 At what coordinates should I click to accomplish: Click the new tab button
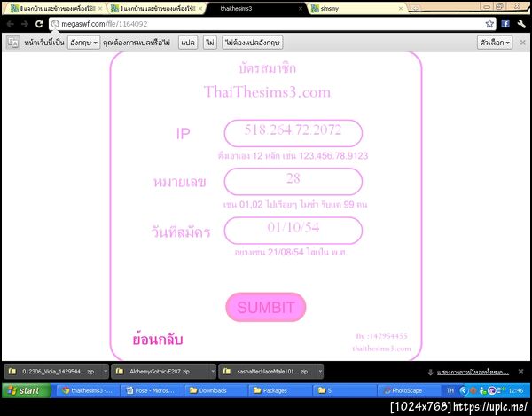pos(414,9)
